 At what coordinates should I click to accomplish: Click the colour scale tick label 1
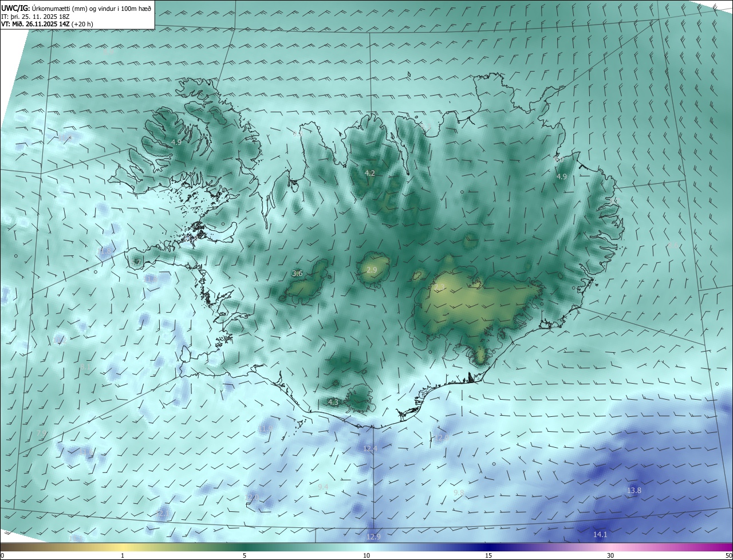pos(123,555)
